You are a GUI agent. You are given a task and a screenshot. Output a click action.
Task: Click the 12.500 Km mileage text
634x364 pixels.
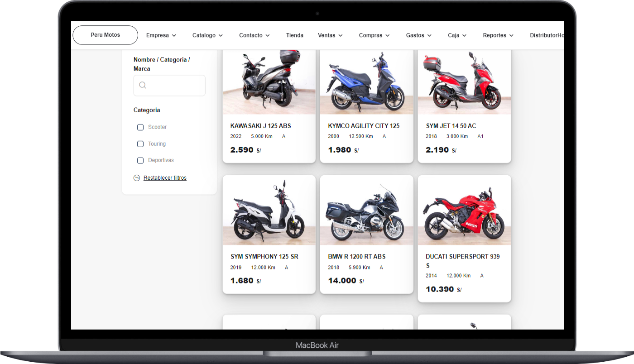361,136
